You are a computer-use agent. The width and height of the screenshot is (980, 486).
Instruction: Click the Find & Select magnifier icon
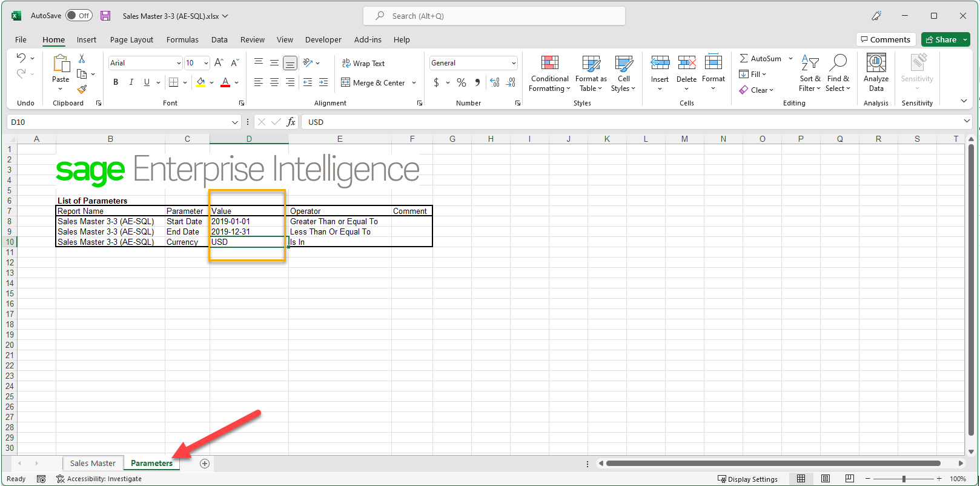click(838, 63)
